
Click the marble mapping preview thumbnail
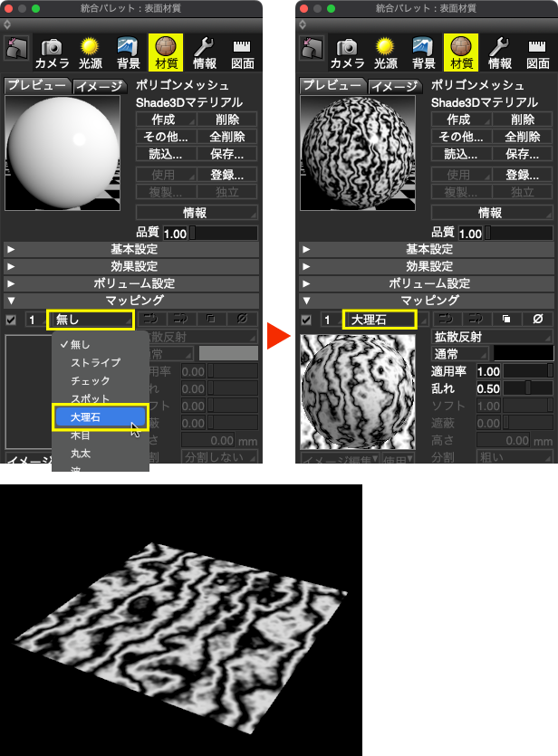358,392
